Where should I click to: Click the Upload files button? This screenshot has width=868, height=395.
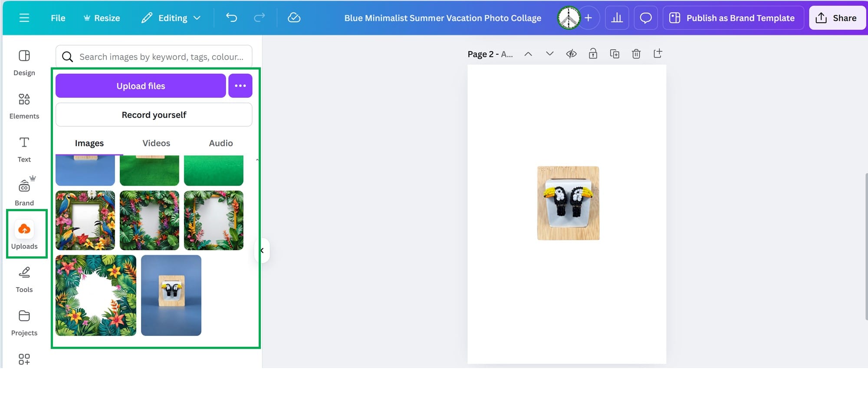tap(140, 86)
